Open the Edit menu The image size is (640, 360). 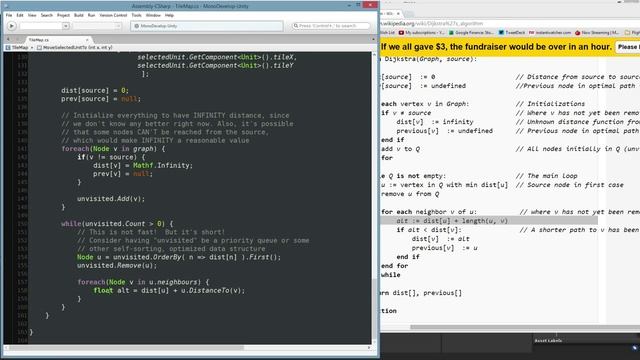click(20, 15)
